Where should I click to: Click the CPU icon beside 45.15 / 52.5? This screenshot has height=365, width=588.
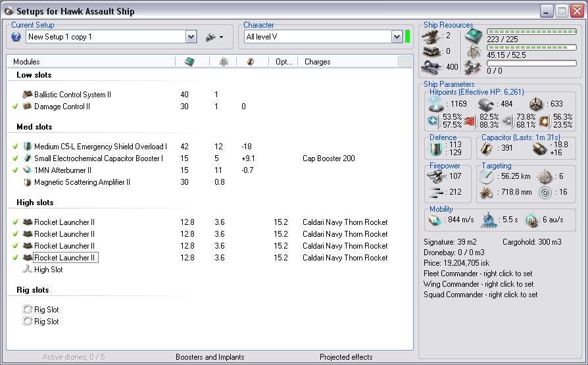(474, 52)
